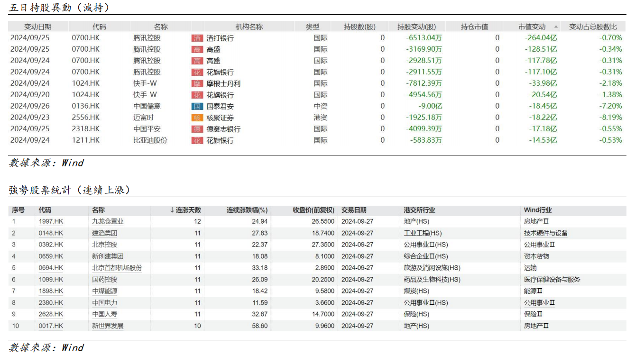
Task: Click 花旗银行 badge icon in 比亚迪股份 row
Action: pos(197,140)
